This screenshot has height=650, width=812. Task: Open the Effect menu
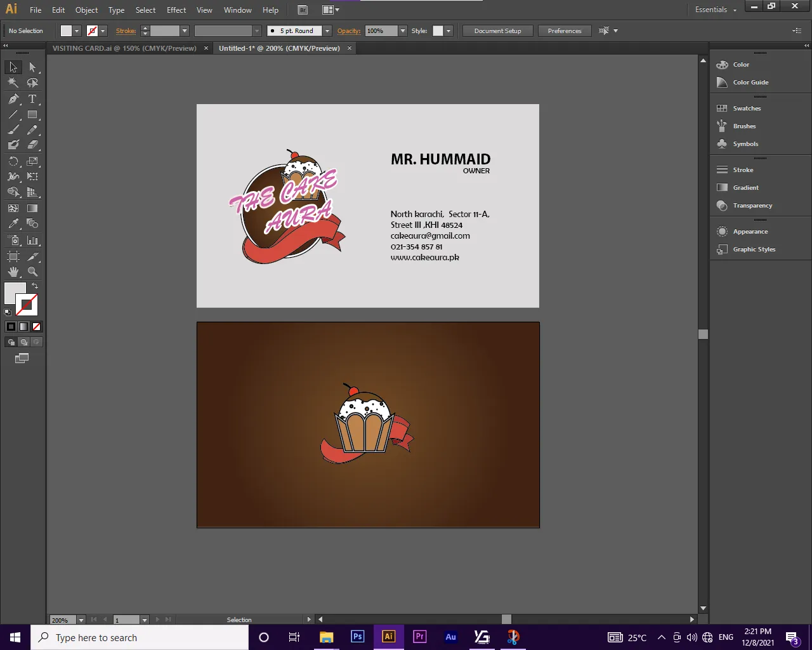[176, 10]
